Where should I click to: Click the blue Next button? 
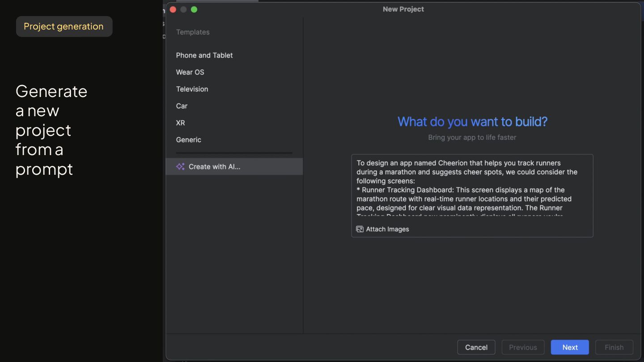(x=570, y=347)
